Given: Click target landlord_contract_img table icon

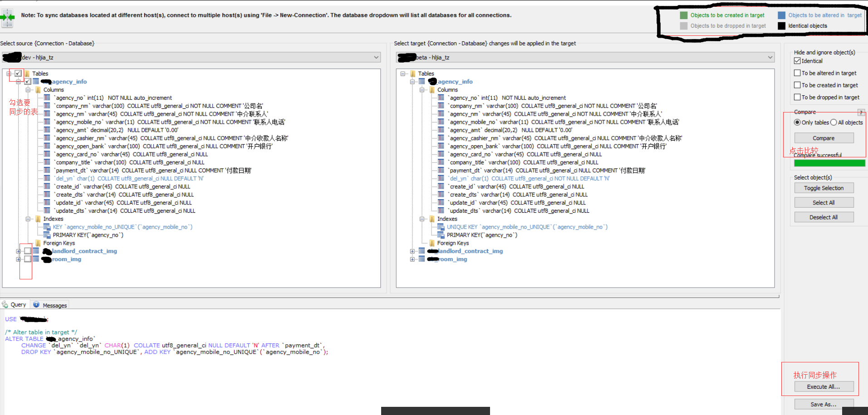Looking at the screenshot, I should 422,251.
